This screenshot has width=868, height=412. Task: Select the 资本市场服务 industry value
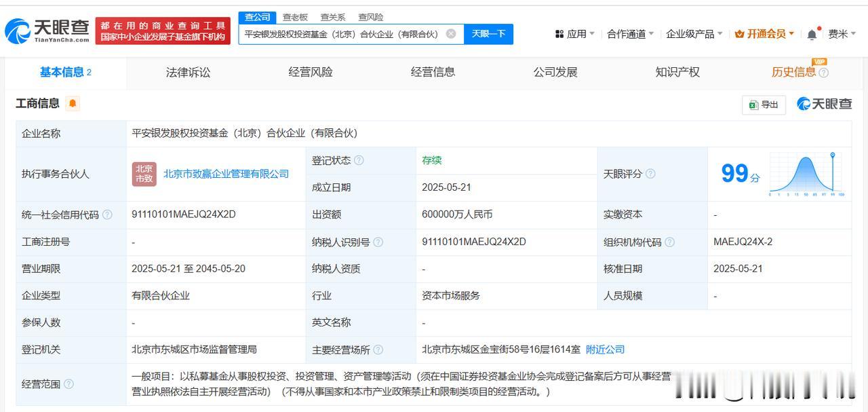coord(451,296)
